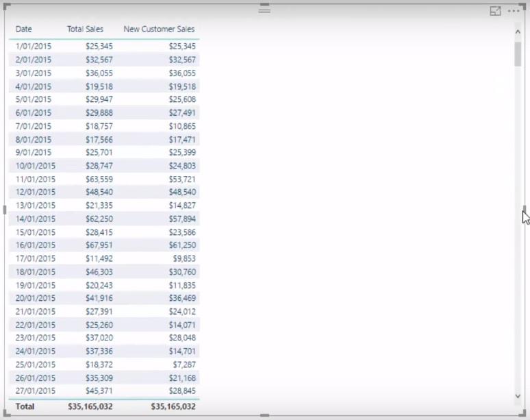Viewport: 530px width, 420px height.
Task: Click New Customer Sales value $9,853
Action: pyautogui.click(x=184, y=258)
